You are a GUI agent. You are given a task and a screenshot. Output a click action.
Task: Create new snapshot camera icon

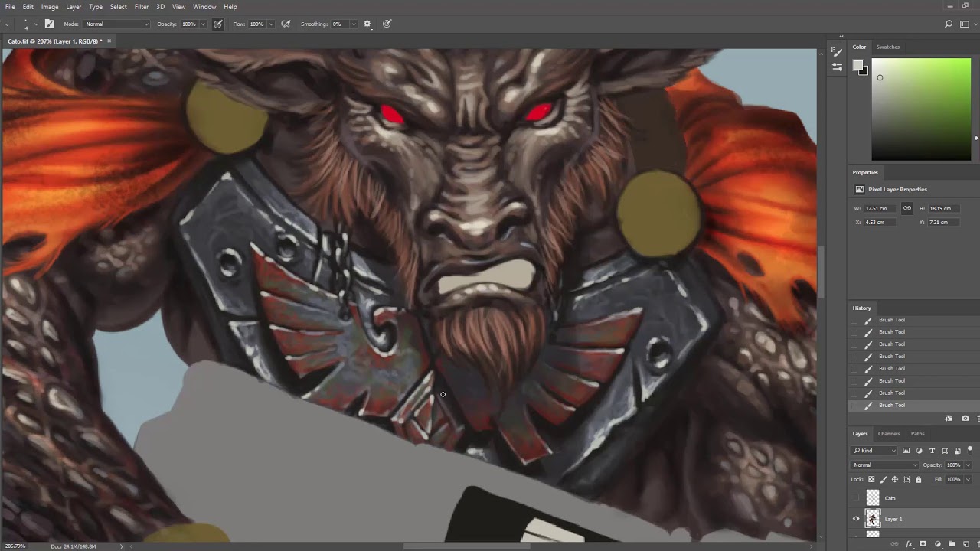[x=965, y=419]
